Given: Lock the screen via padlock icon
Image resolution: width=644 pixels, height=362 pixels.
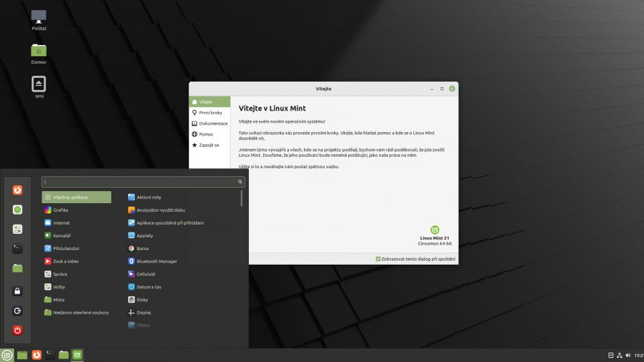Looking at the screenshot, I should pos(17,291).
